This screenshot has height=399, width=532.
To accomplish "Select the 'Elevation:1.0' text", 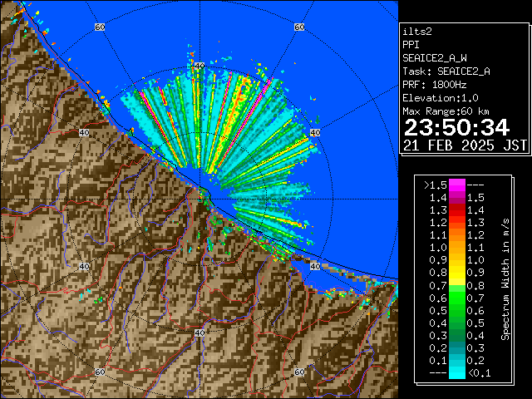I will coord(441,98).
